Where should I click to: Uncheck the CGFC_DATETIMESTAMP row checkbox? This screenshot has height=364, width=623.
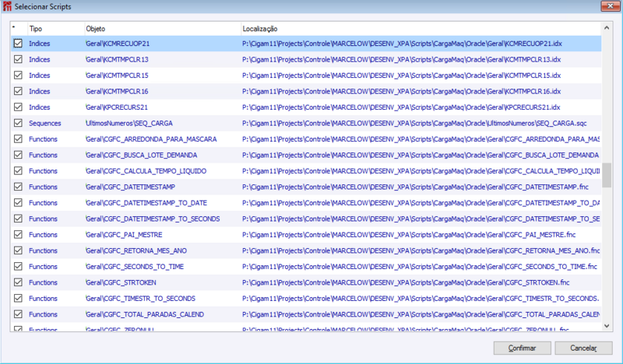[18, 187]
